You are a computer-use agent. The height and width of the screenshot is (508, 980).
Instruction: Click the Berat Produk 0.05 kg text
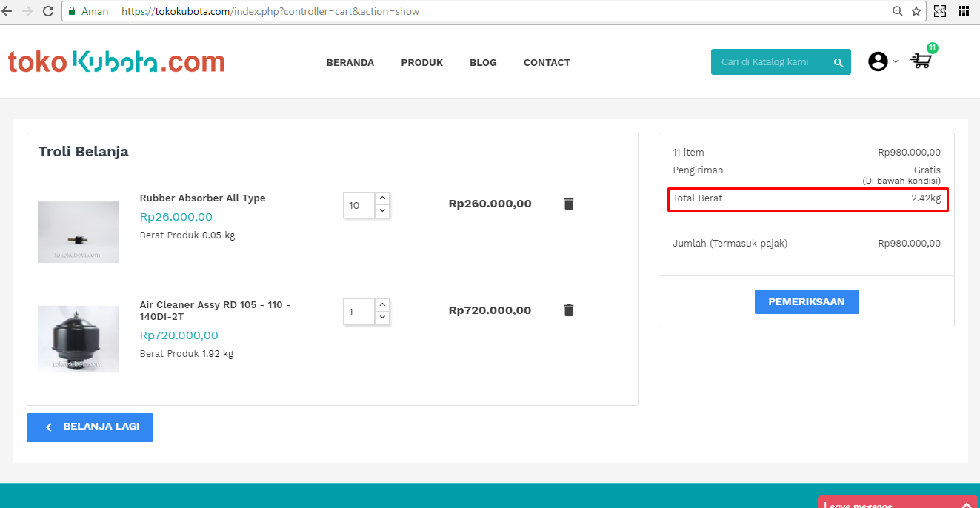[x=187, y=235]
